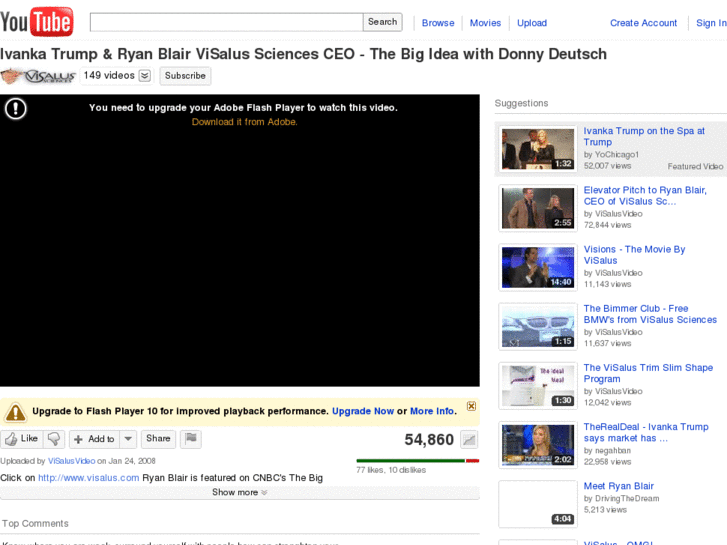
Task: Open The Bimmer Club title link
Action: 650,314
